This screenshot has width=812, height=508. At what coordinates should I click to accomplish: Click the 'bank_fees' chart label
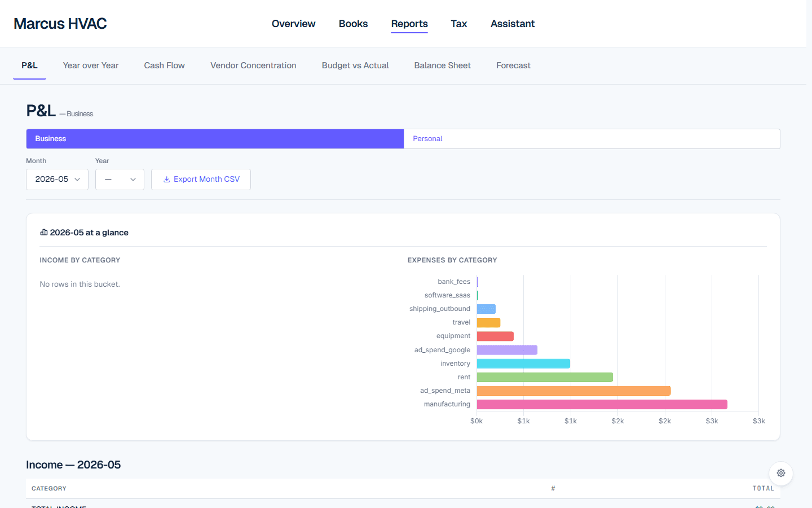pos(454,282)
